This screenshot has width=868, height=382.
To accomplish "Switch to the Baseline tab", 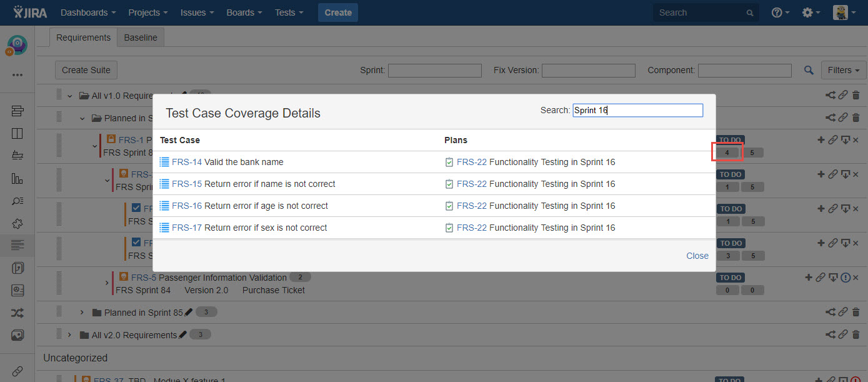I will 141,38.
